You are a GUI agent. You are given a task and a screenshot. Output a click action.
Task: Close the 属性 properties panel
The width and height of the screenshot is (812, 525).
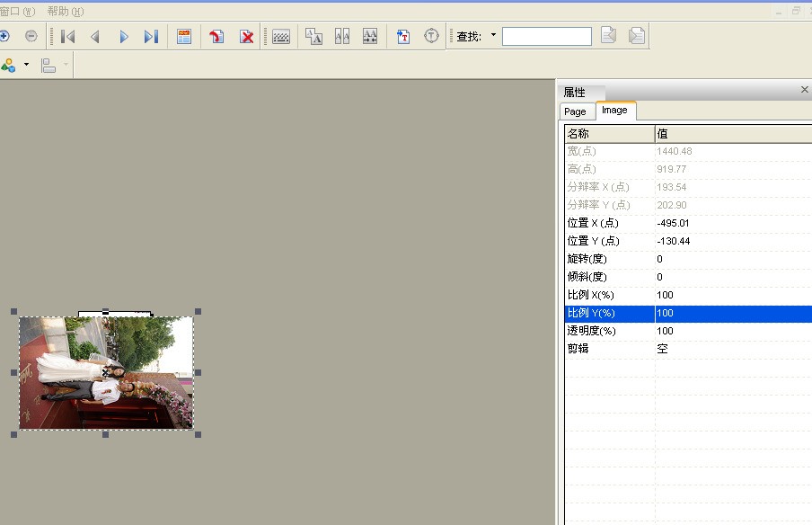804,90
